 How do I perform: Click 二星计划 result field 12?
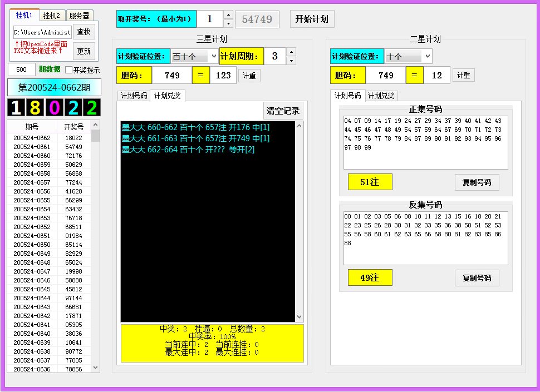437,75
